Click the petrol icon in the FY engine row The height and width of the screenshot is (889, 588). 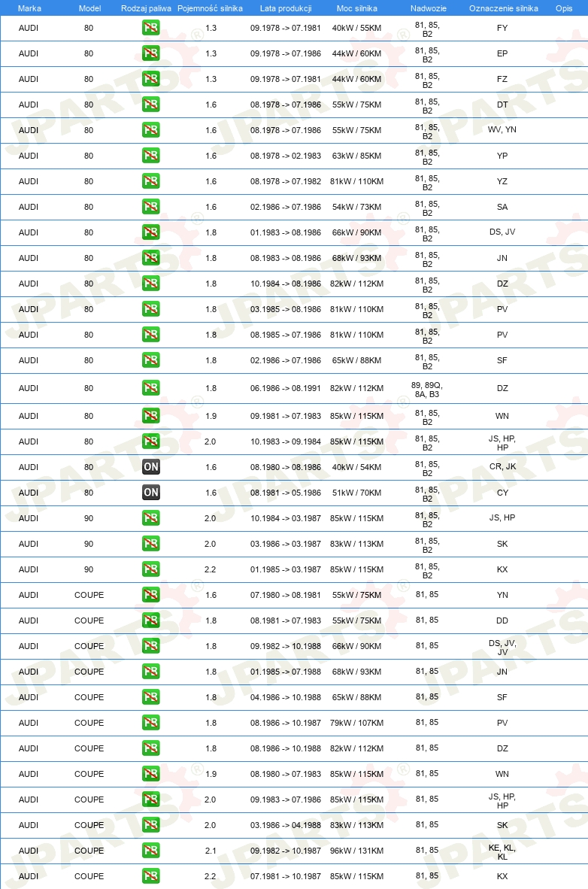point(151,28)
